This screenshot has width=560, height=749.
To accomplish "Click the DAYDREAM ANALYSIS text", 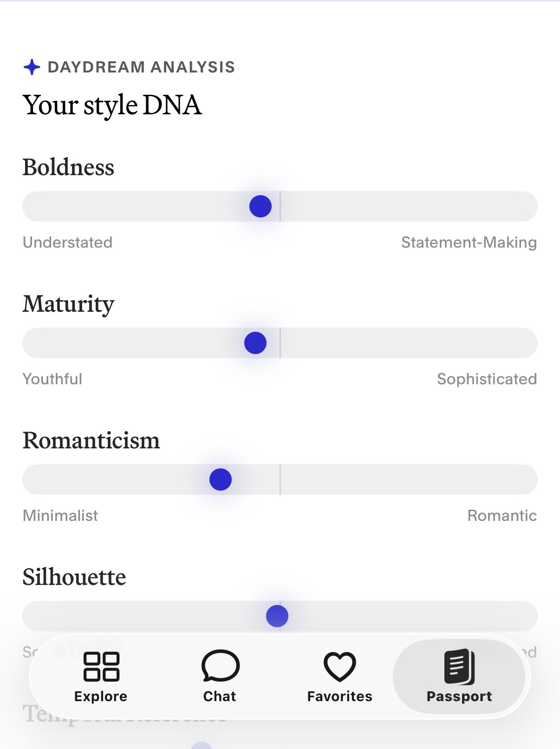I will [142, 67].
